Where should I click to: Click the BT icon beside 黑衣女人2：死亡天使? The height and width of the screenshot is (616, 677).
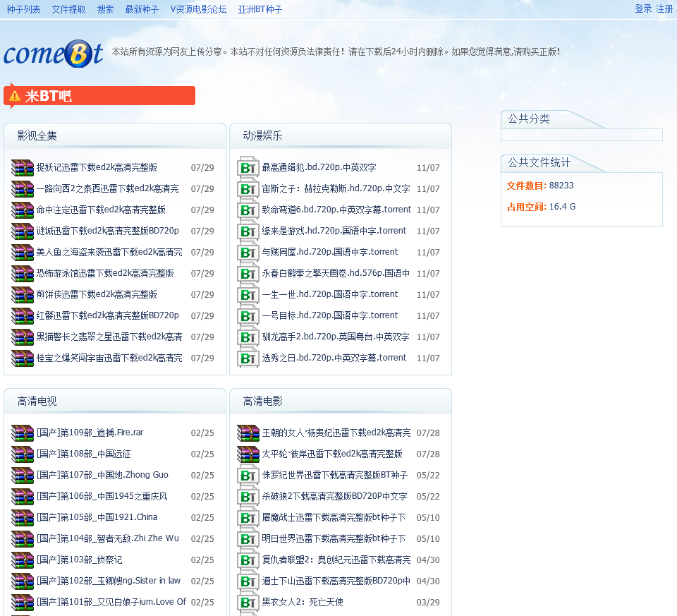click(248, 602)
